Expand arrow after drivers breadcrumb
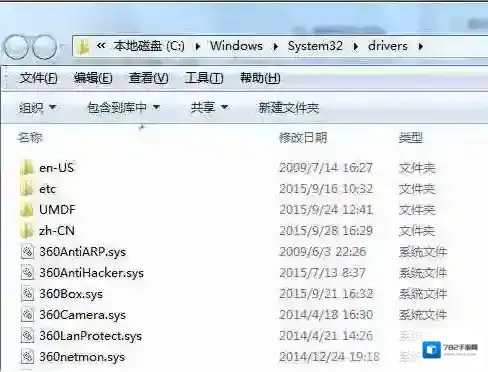488x372 pixels. click(421, 46)
